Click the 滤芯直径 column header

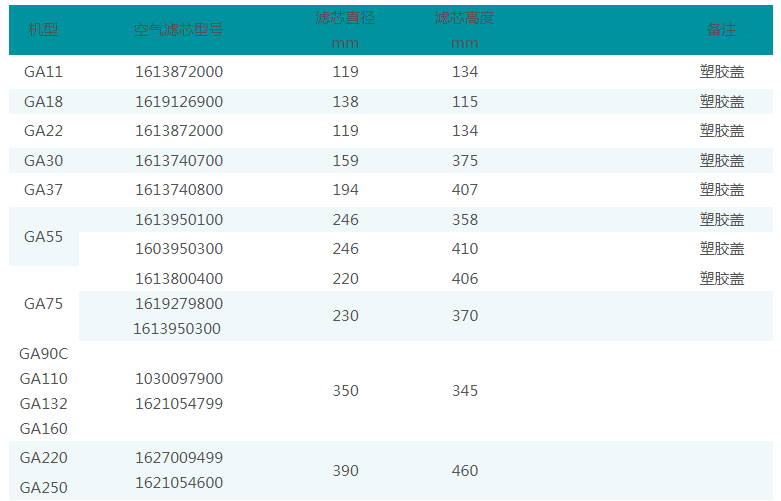[x=345, y=19]
